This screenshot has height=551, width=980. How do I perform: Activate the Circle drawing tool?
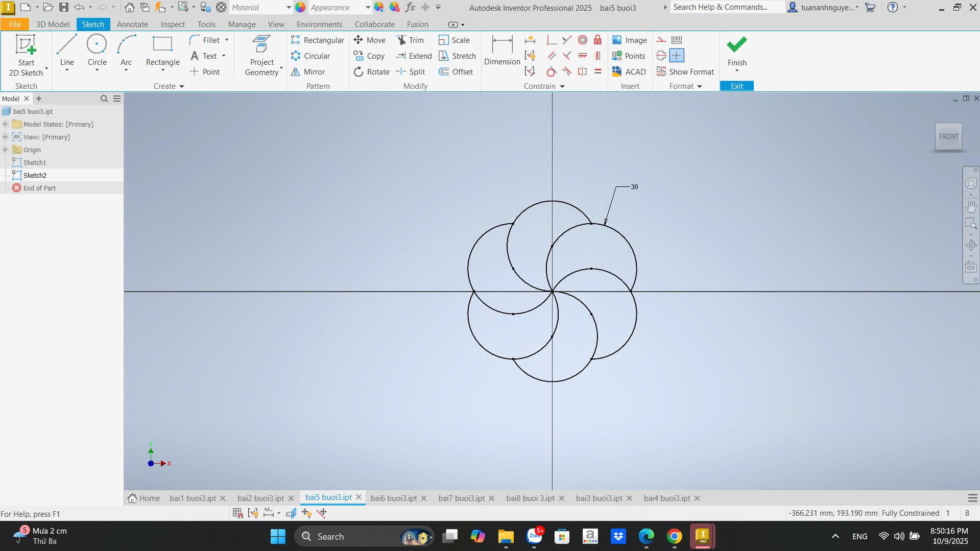97,51
